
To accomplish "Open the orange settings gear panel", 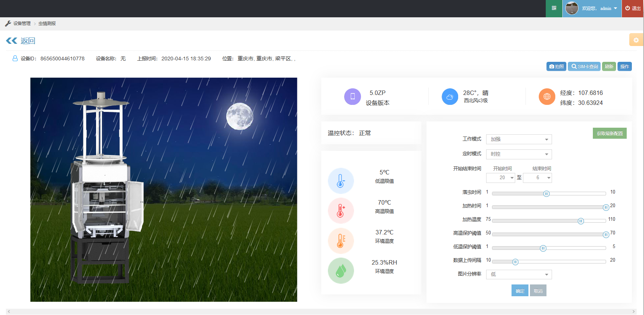I will pos(636,40).
